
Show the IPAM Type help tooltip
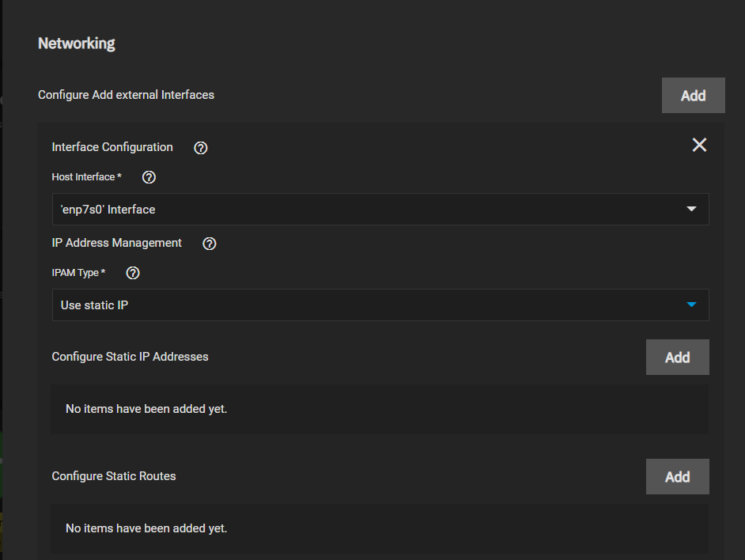(x=133, y=273)
